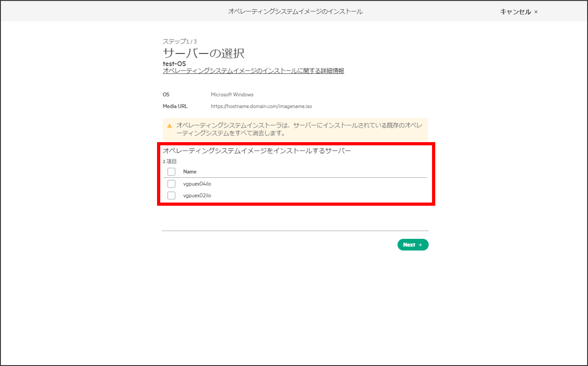The width and height of the screenshot is (588, 366).
Task: Click the server list heading インストールするサーバー
Action: (257, 151)
